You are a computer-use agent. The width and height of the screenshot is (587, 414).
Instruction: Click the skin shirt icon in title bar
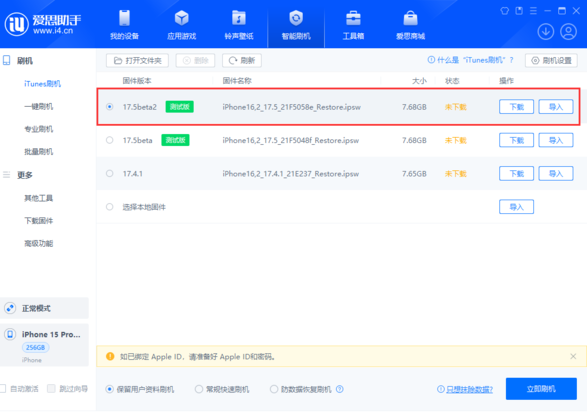pyautogui.click(x=505, y=11)
